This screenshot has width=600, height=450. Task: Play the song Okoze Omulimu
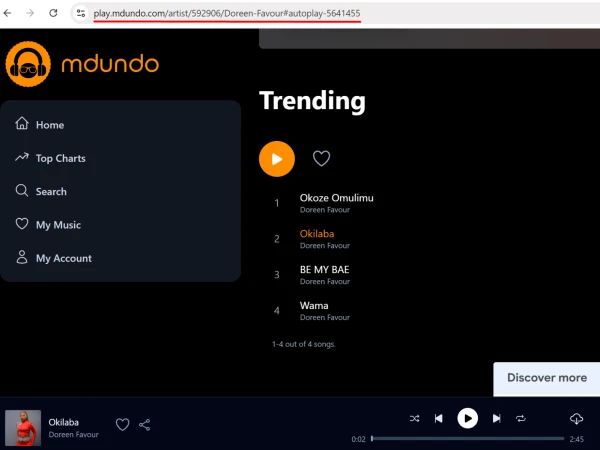pos(336,198)
